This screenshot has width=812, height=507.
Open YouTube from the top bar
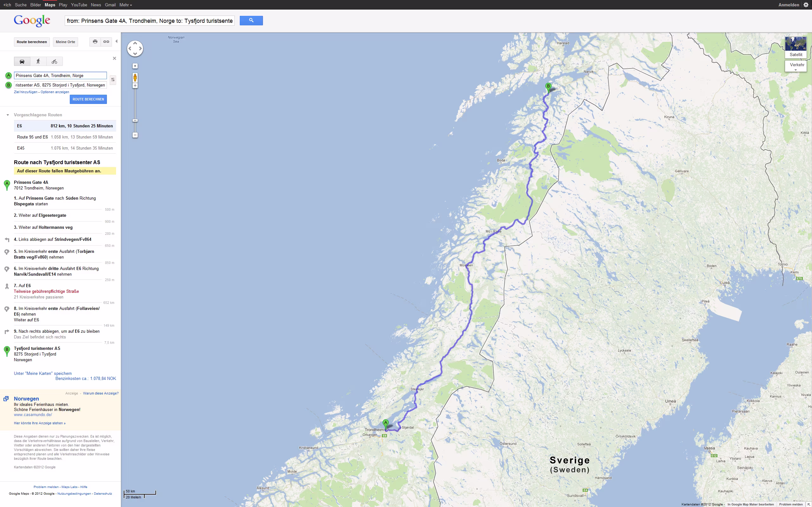click(79, 5)
